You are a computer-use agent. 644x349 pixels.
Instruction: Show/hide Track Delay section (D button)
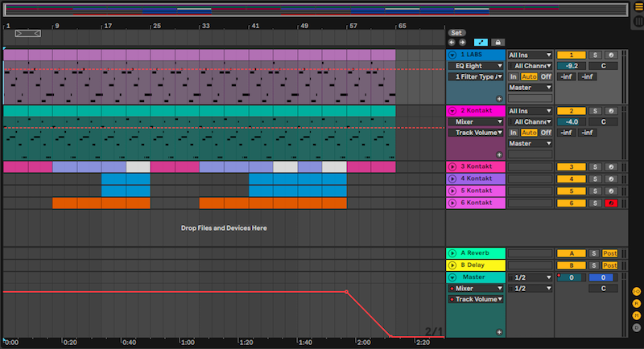pyautogui.click(x=636, y=327)
